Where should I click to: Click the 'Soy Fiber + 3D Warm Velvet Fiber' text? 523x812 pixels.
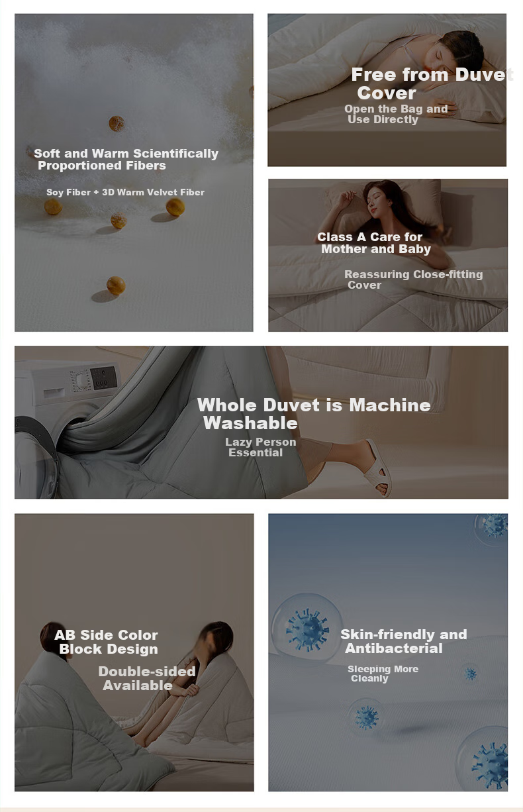(125, 192)
